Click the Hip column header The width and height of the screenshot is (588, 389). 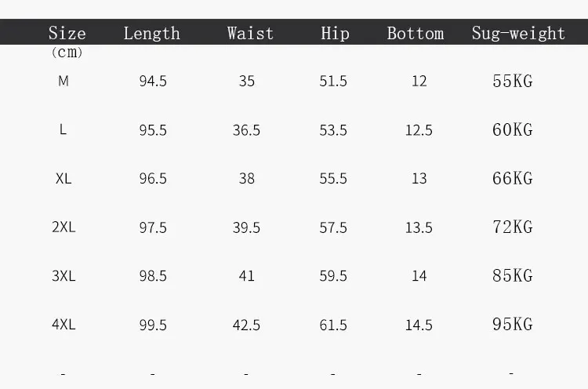335,34
